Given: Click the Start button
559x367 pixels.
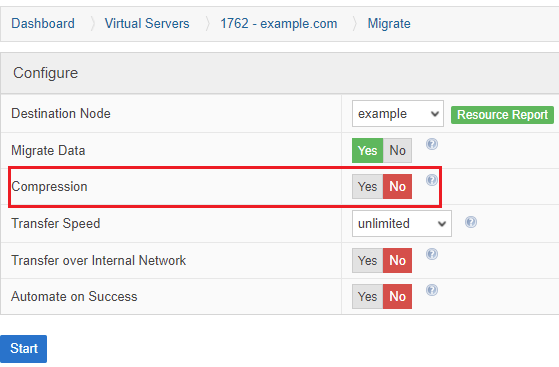Looking at the screenshot, I should (24, 349).
